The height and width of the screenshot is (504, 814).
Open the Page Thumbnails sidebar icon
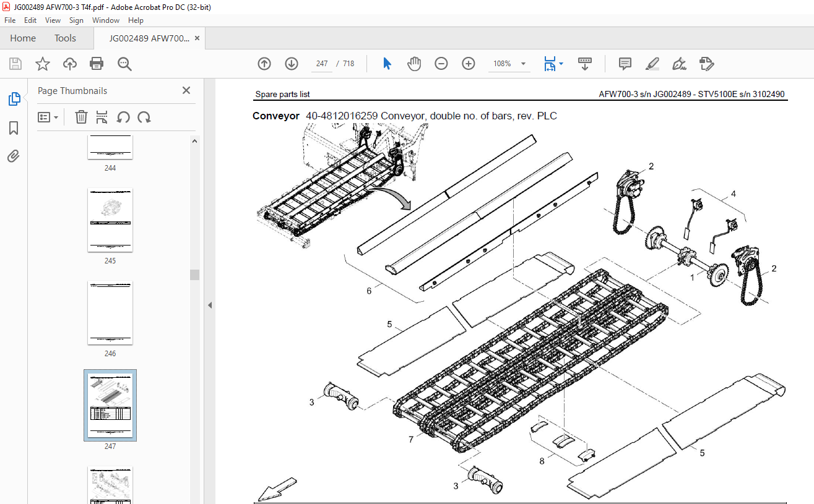(x=14, y=99)
